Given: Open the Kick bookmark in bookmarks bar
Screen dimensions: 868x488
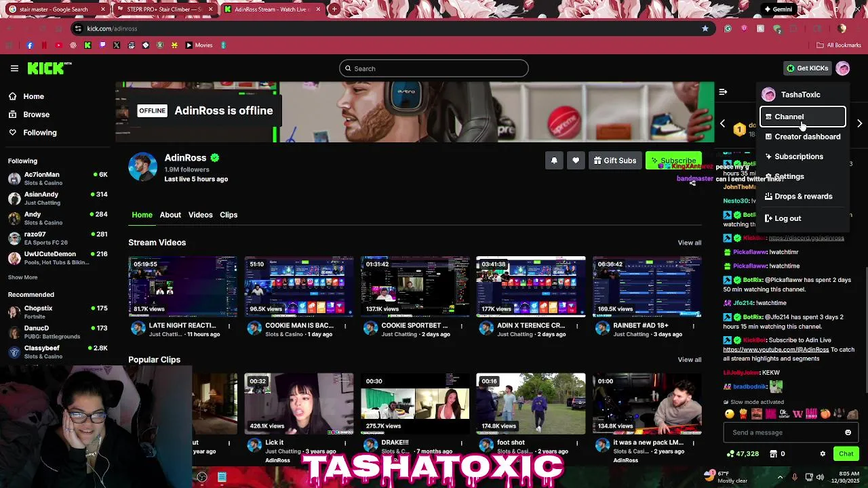Looking at the screenshot, I should [x=87, y=45].
